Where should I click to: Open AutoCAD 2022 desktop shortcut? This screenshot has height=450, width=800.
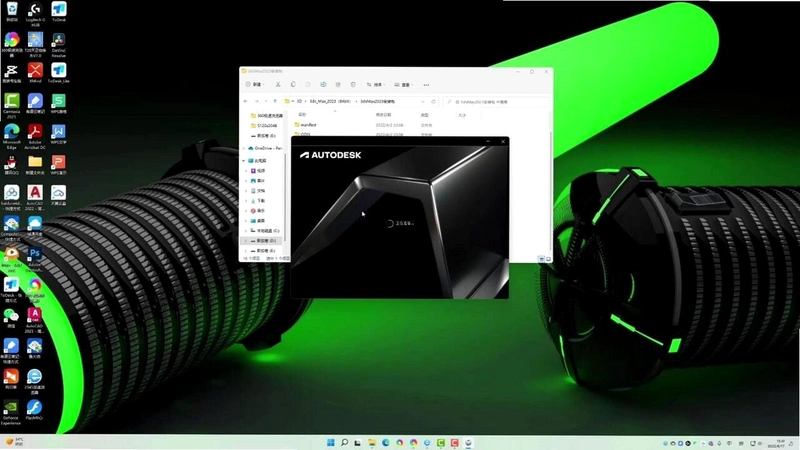tap(35, 197)
